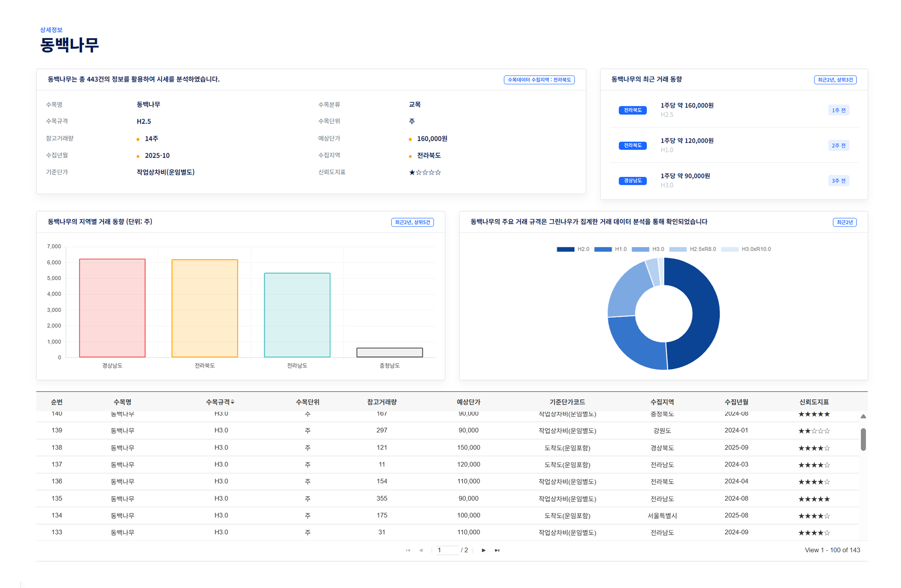The width and height of the screenshot is (901, 588).
Task: Click the table vertical scrollbar thumb
Action: (863, 439)
